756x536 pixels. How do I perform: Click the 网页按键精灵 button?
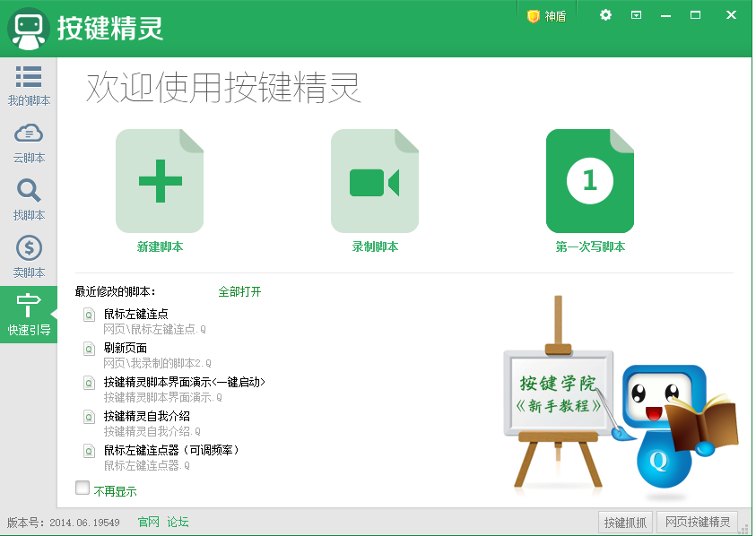(697, 522)
